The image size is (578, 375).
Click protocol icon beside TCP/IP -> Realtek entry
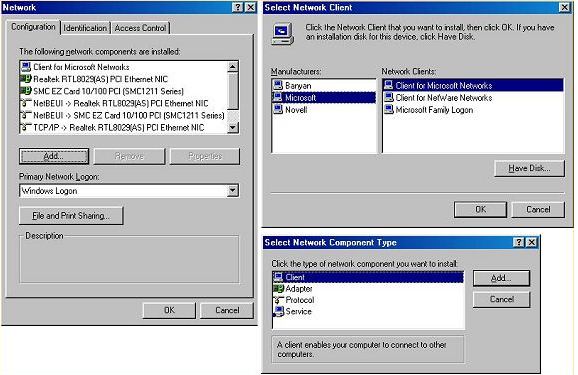(x=26, y=127)
